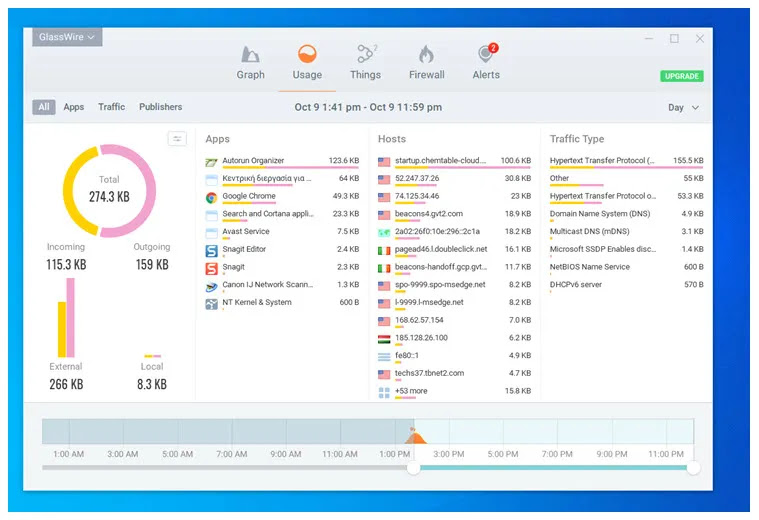759x520 pixels.
Task: Select the Usage pie icon
Action: (x=307, y=54)
